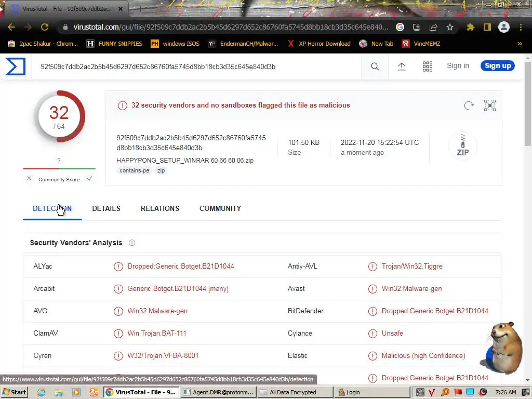Image resolution: width=532 pixels, height=399 pixels.
Task: Open the media player taskbar icon
Action: pos(76,392)
